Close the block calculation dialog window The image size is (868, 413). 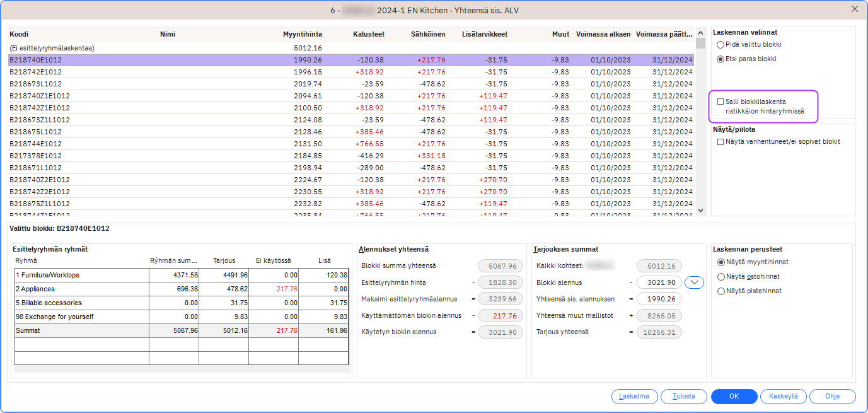[x=854, y=9]
